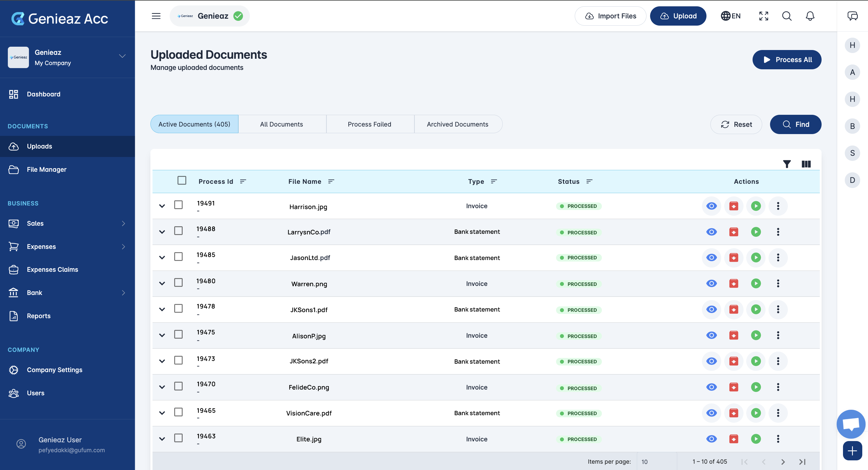Viewport: 868px width, 470px height.
Task: Click the Process All button
Action: pyautogui.click(x=786, y=60)
